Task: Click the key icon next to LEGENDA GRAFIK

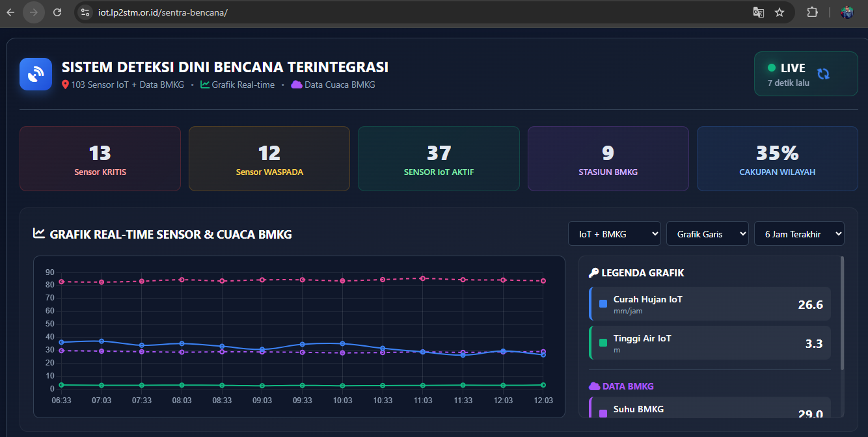Action: click(593, 272)
